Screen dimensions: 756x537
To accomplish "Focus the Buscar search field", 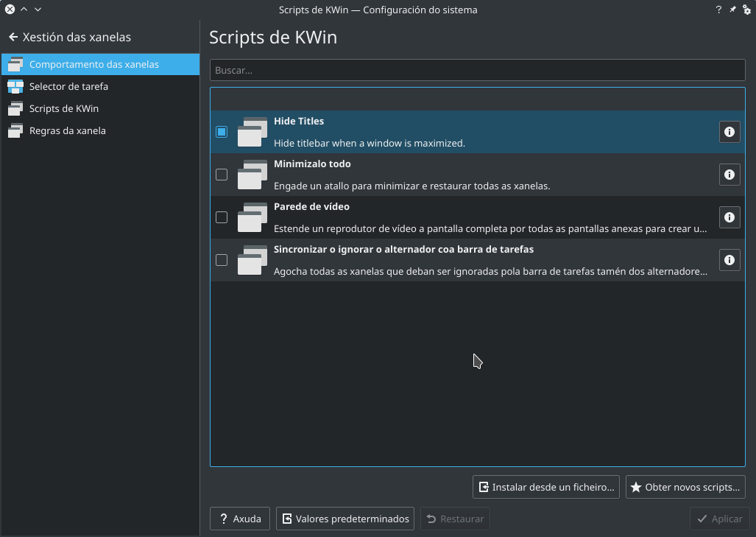I will click(x=477, y=71).
